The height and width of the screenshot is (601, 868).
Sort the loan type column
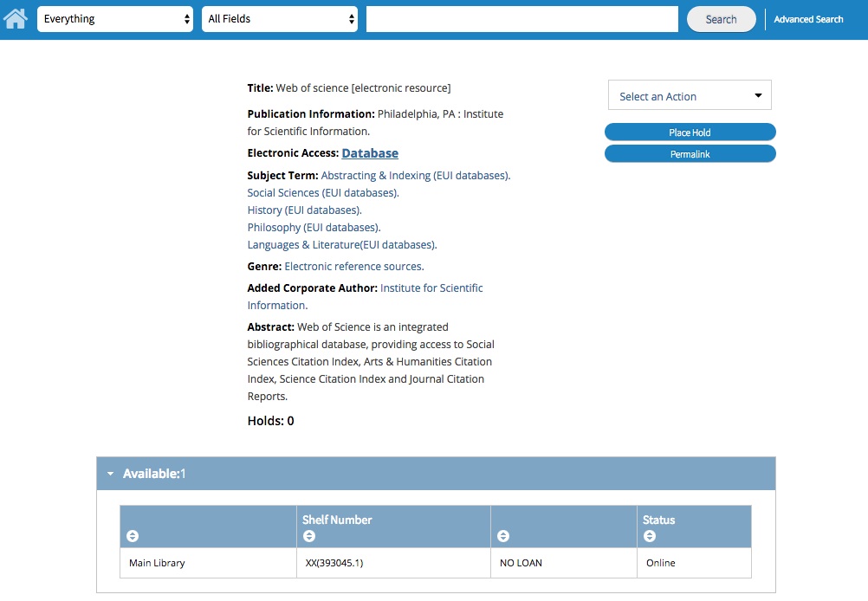pos(503,536)
